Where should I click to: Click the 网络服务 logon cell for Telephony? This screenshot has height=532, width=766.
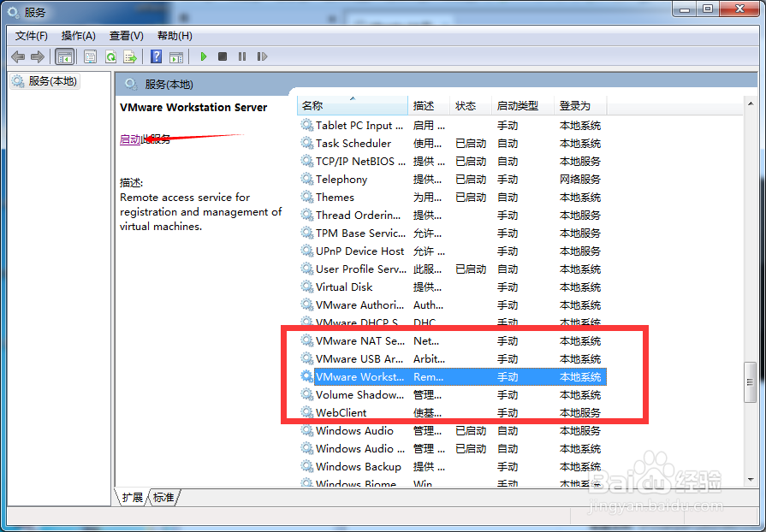(x=580, y=180)
